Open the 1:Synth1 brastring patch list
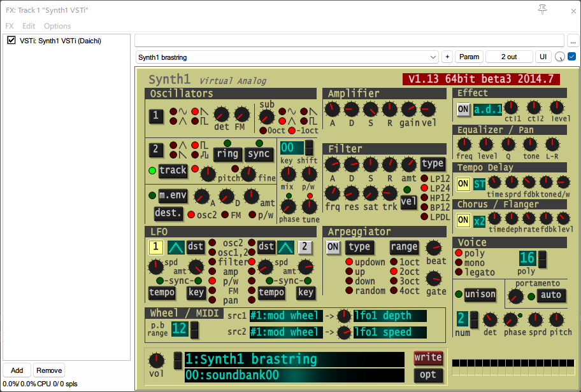The height and width of the screenshot is (392, 581). [x=294, y=360]
